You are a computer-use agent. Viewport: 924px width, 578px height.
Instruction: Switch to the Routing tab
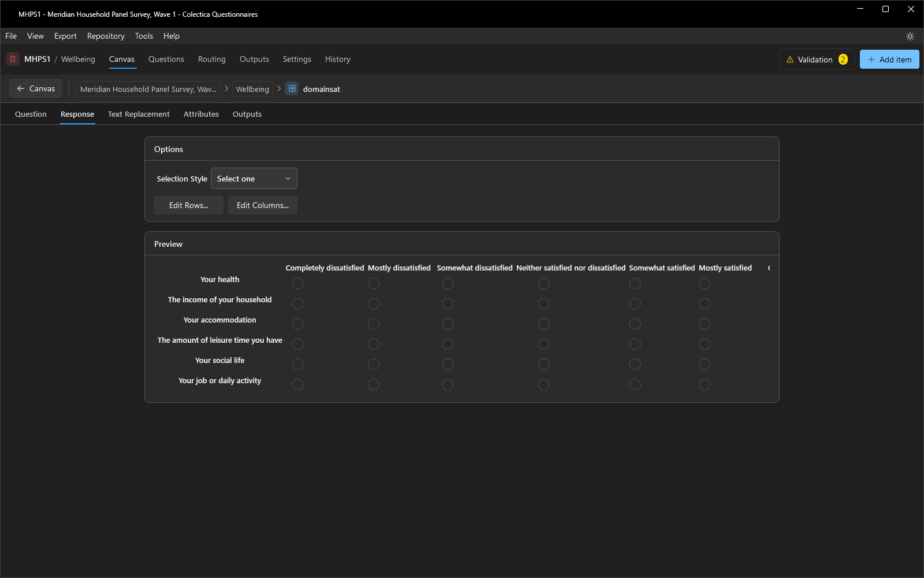(x=212, y=59)
